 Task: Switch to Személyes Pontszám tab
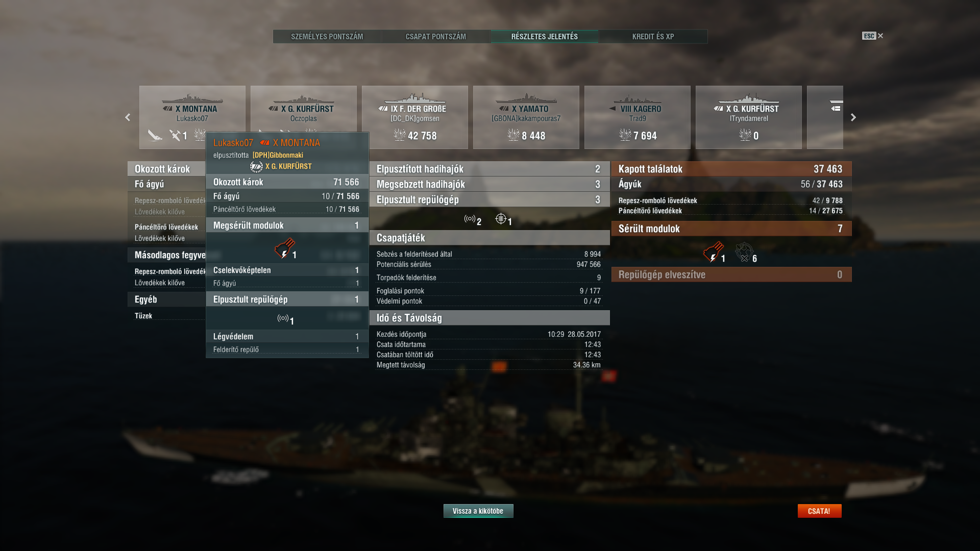[327, 37]
